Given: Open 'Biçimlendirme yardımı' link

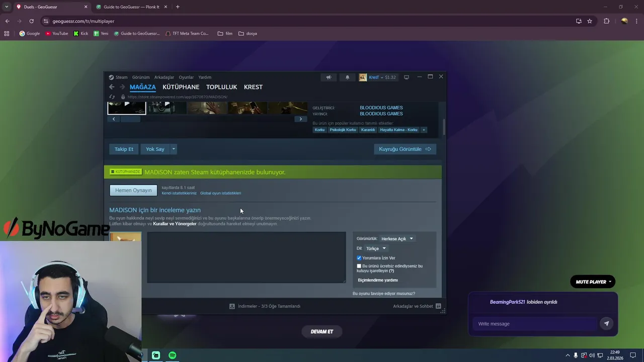Looking at the screenshot, I should coord(378,280).
